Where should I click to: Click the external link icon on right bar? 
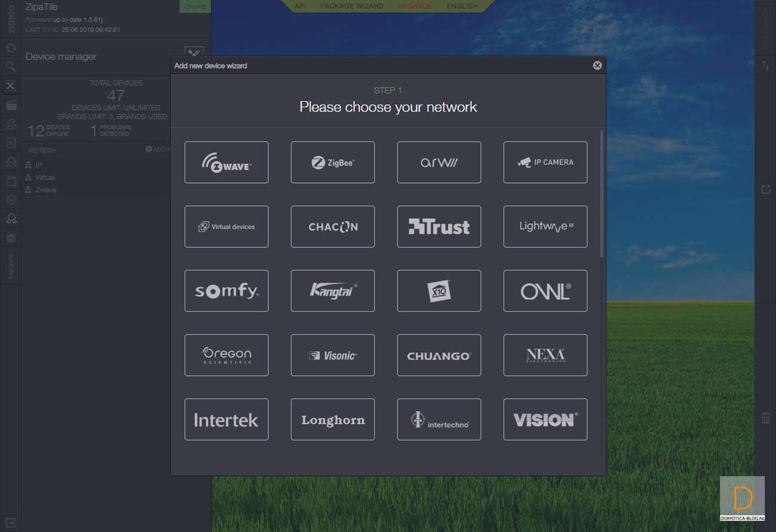pyautogui.click(x=766, y=189)
